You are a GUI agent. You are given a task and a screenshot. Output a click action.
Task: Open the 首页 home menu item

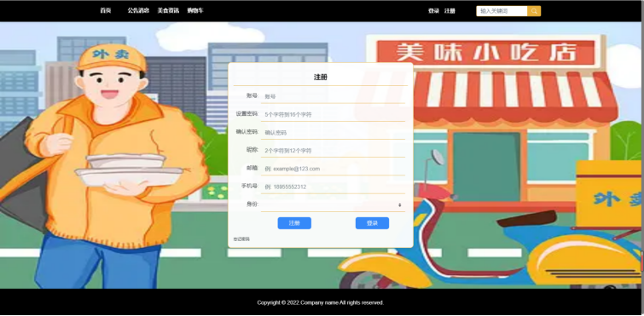pyautogui.click(x=106, y=11)
